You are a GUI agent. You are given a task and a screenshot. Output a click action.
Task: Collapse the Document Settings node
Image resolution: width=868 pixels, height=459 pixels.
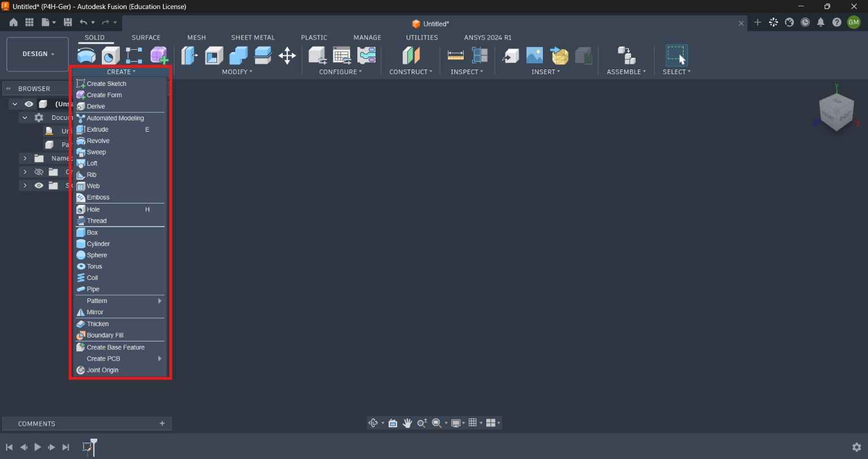pyautogui.click(x=25, y=118)
